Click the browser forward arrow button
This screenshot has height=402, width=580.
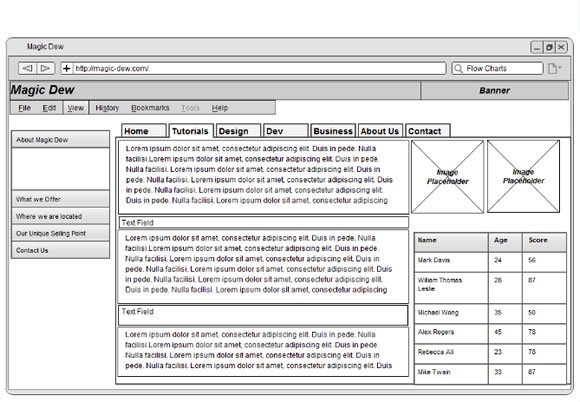[45, 68]
